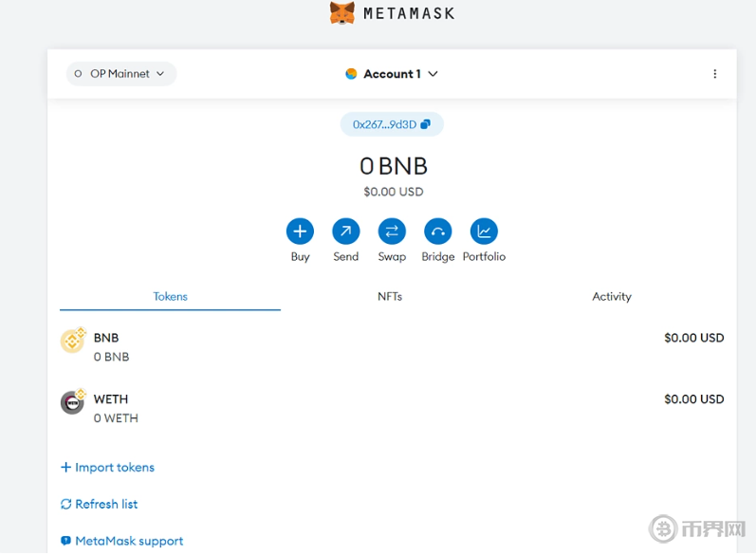Open the three-dot account options menu

tap(714, 74)
